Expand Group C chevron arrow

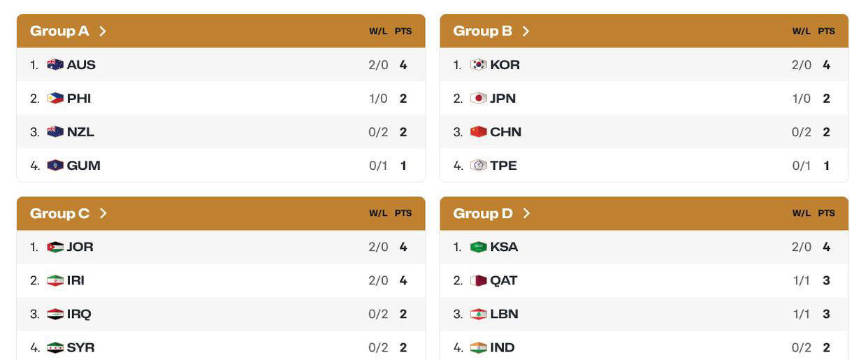pos(103,213)
